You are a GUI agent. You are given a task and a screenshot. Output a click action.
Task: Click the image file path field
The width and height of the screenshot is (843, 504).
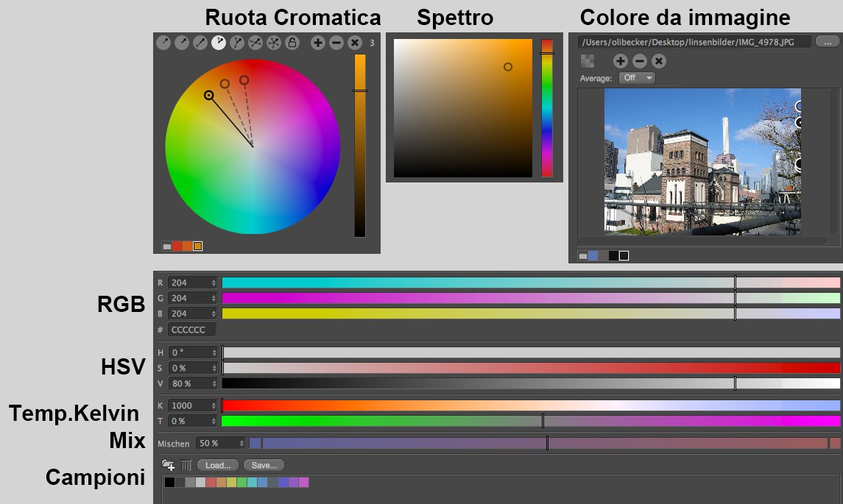click(694, 42)
